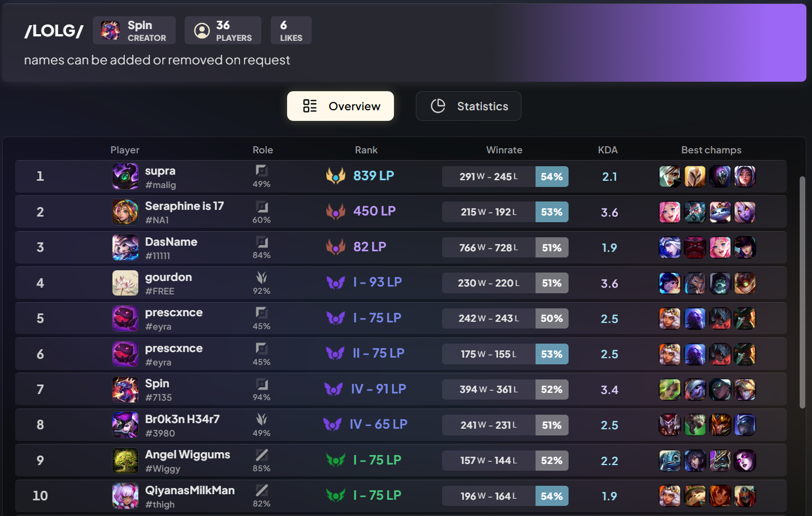Click the rank emblem beside I – 93 LP

(336, 283)
